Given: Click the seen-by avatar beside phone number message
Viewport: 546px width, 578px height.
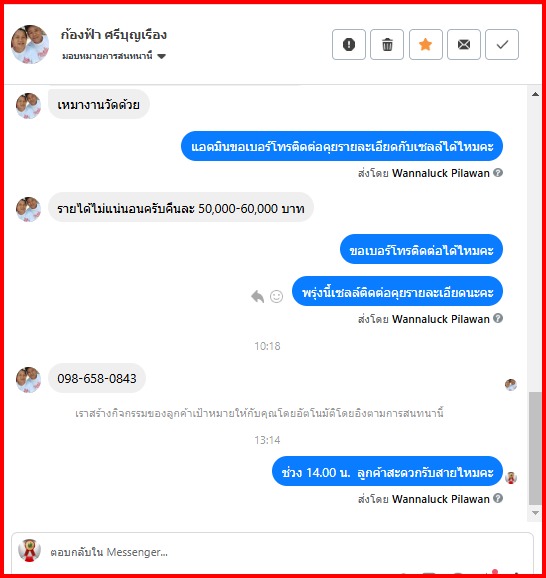Looking at the screenshot, I should pos(511,384).
